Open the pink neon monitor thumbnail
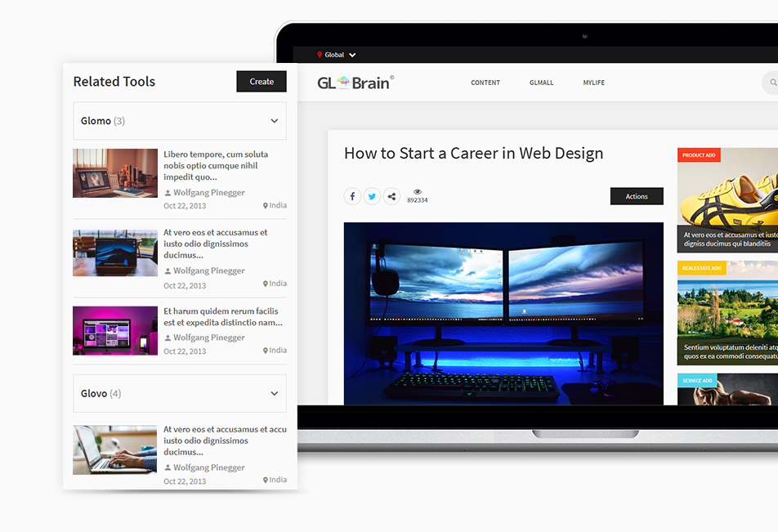The image size is (778, 532). click(x=115, y=330)
